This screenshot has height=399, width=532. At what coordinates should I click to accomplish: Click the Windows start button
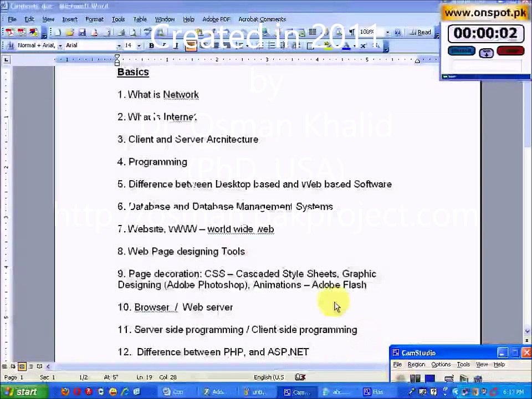(x=23, y=392)
